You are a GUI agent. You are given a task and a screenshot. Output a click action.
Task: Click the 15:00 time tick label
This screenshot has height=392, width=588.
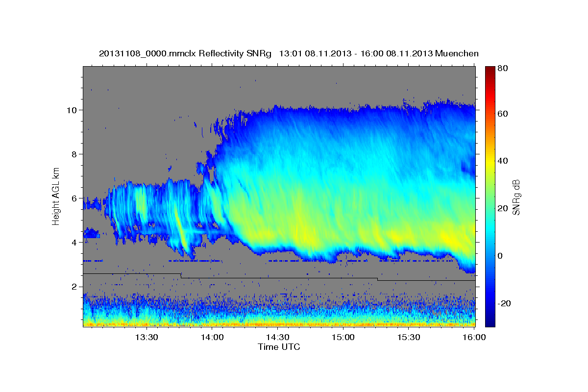[343, 337]
